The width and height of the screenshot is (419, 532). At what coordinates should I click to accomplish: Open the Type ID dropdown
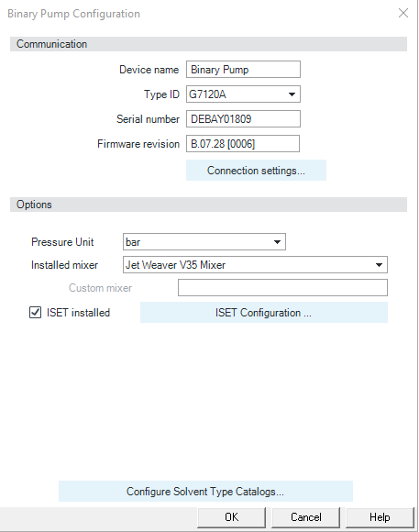(243, 94)
